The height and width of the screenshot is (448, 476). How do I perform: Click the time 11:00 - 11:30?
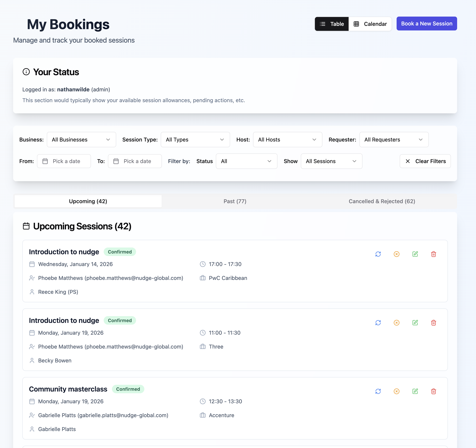tap(225, 333)
